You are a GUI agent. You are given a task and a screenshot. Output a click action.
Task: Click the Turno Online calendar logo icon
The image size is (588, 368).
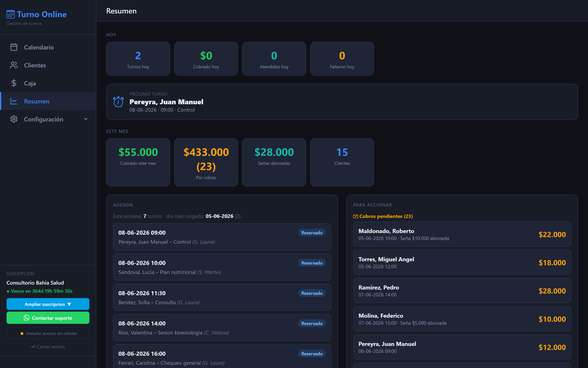[x=11, y=14]
